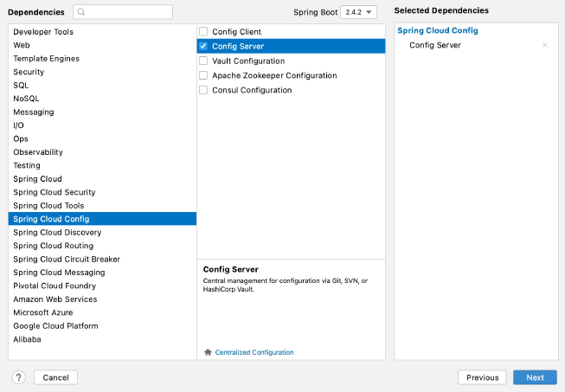Open the Spring Boot version dropdown
565x392 pixels.
click(x=358, y=12)
